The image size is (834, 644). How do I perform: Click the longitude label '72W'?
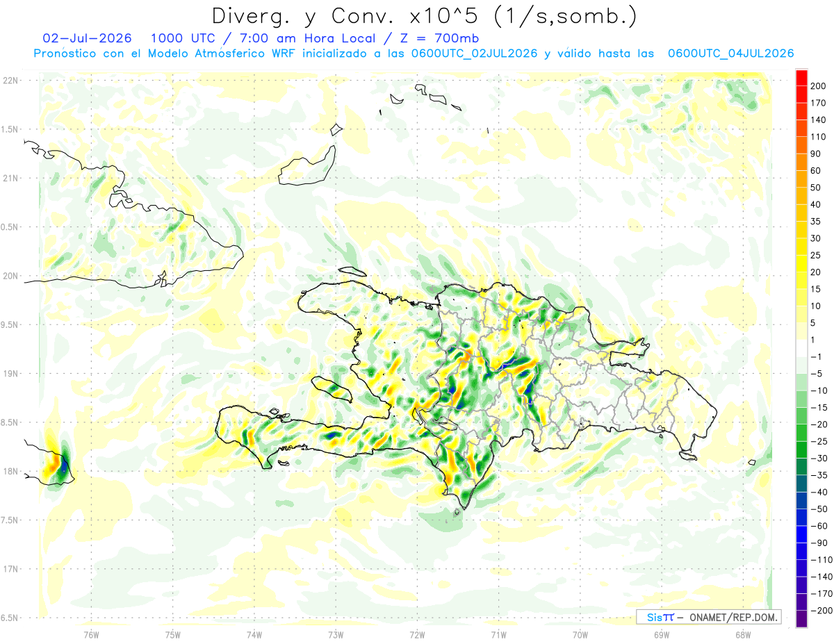(417, 634)
